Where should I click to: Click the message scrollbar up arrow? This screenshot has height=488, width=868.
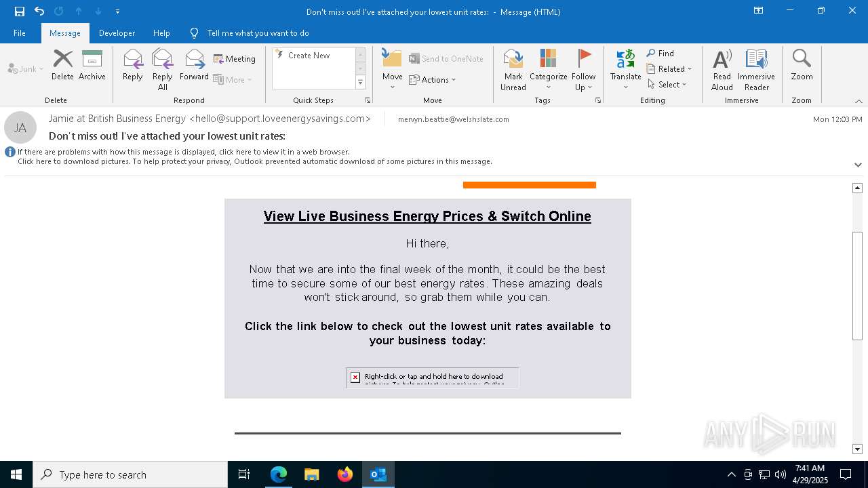click(858, 188)
